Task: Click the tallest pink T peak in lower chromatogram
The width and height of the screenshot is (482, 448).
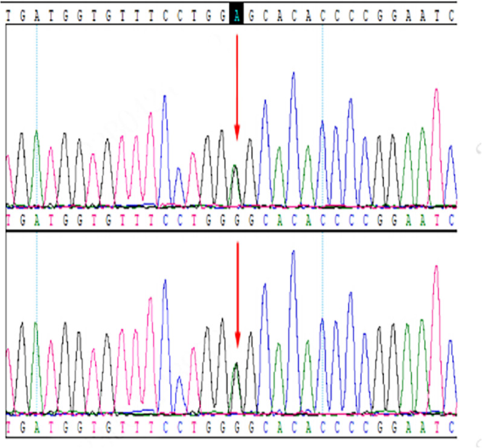Action: [436, 339]
